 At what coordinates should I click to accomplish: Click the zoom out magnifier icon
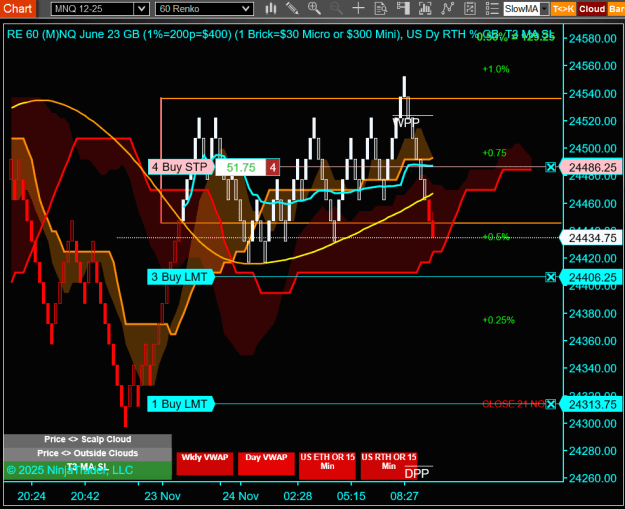coord(336,8)
